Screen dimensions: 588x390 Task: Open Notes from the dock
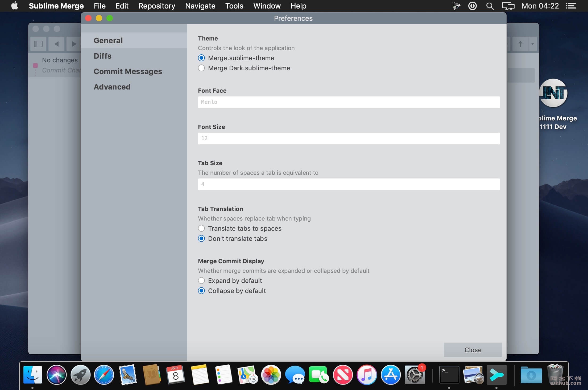point(200,375)
